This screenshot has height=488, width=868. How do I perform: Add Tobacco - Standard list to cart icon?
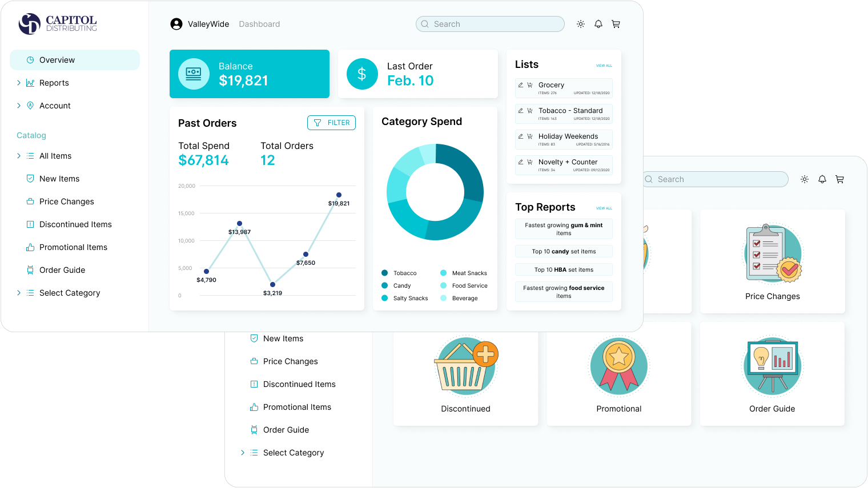pyautogui.click(x=529, y=111)
